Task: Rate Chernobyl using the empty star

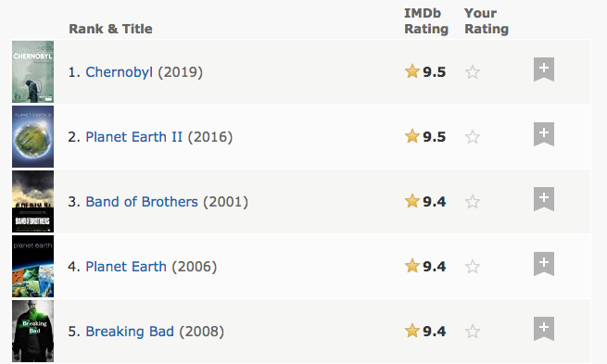Action: (x=473, y=72)
